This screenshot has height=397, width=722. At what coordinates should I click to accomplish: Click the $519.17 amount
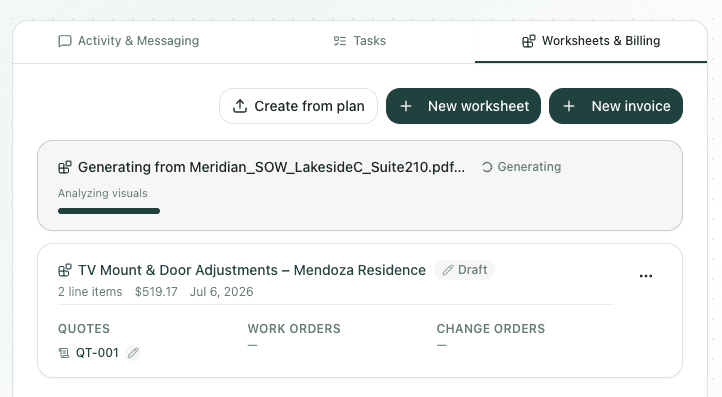pos(156,292)
